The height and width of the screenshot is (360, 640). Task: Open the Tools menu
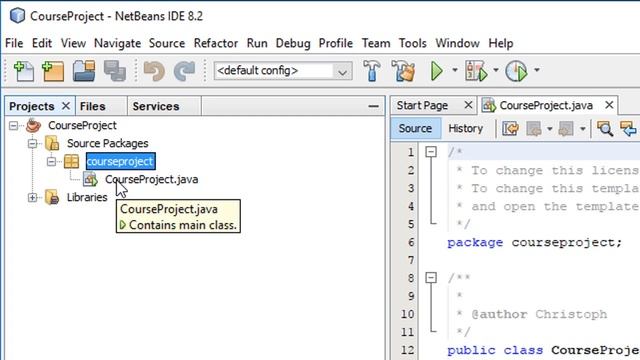coord(412,43)
